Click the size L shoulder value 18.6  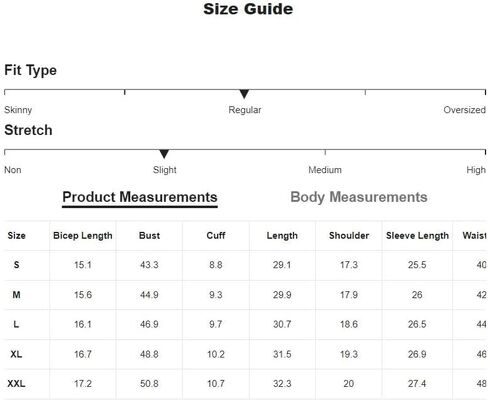(349, 324)
